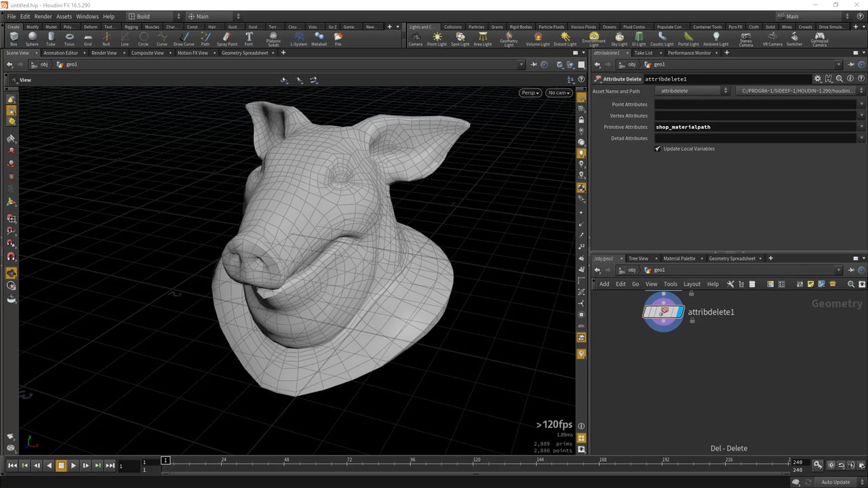Select the attribdelete1 node
868x488 pixels.
point(663,312)
